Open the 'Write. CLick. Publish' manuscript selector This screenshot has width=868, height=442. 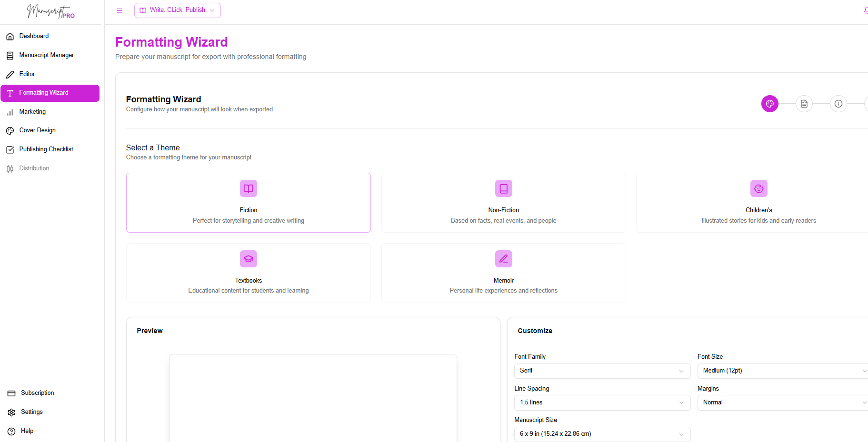(177, 10)
